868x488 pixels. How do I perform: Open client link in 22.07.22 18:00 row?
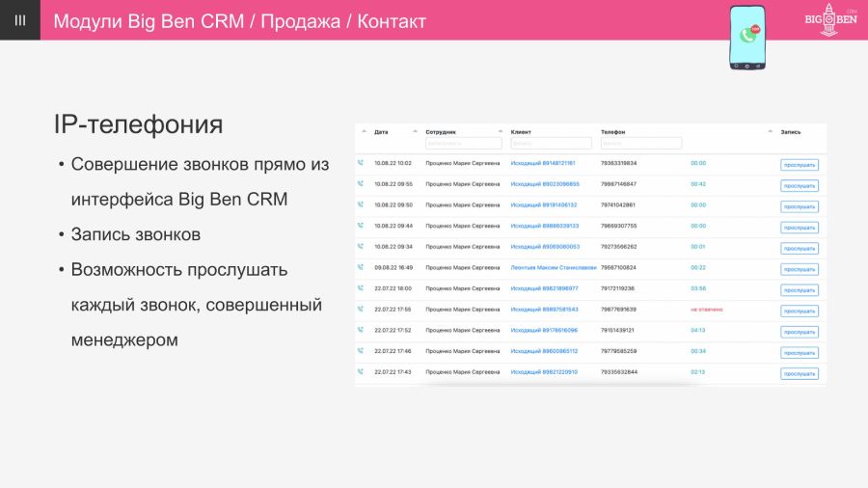click(x=544, y=288)
